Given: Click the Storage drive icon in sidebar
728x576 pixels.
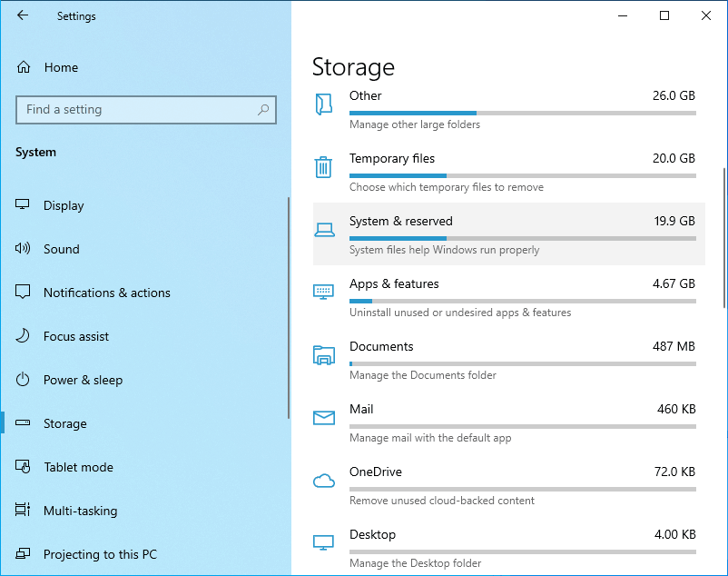Looking at the screenshot, I should pos(23,422).
